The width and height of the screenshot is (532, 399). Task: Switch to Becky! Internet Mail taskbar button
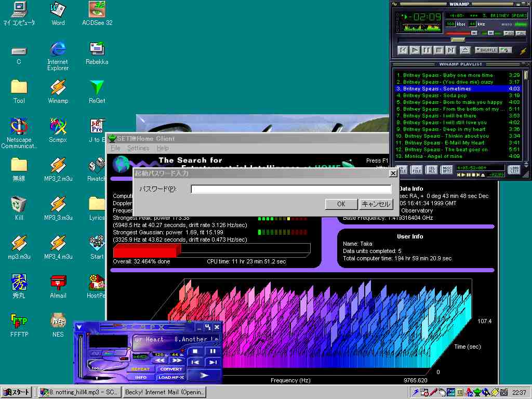[x=164, y=393]
